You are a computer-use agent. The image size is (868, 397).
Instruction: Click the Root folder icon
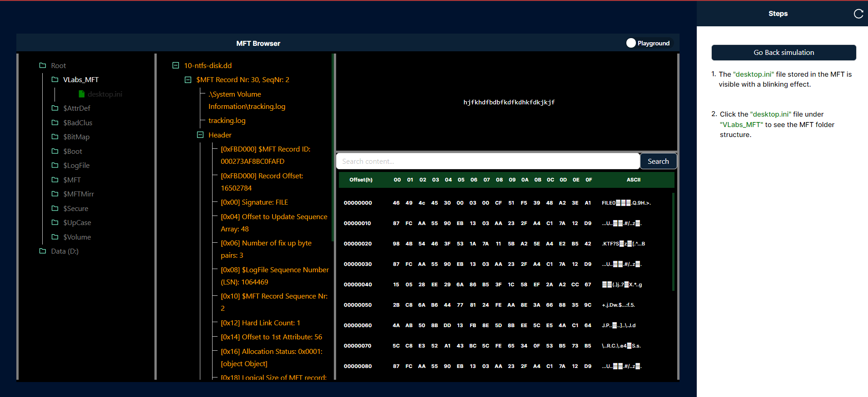point(43,65)
